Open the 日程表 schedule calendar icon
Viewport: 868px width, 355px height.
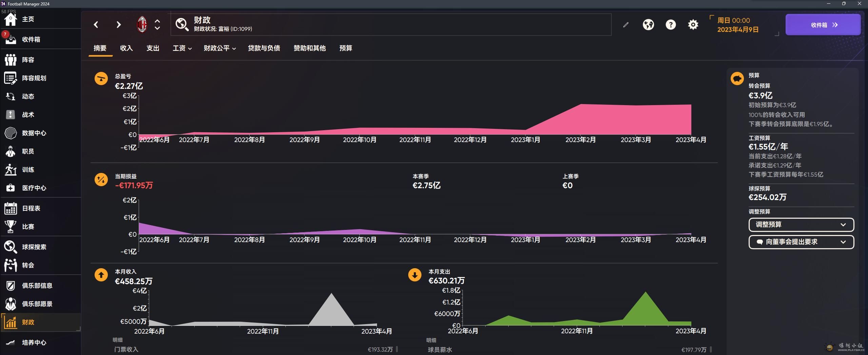[x=11, y=208]
